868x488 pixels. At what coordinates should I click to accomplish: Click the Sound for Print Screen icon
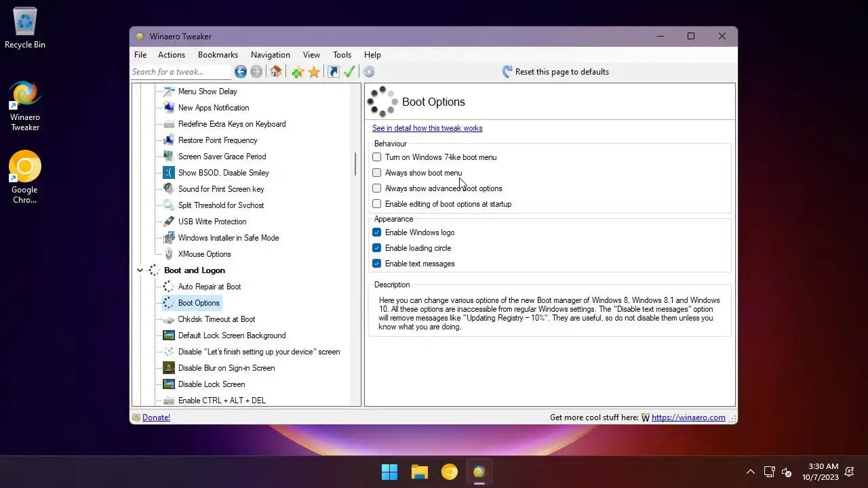pos(169,189)
